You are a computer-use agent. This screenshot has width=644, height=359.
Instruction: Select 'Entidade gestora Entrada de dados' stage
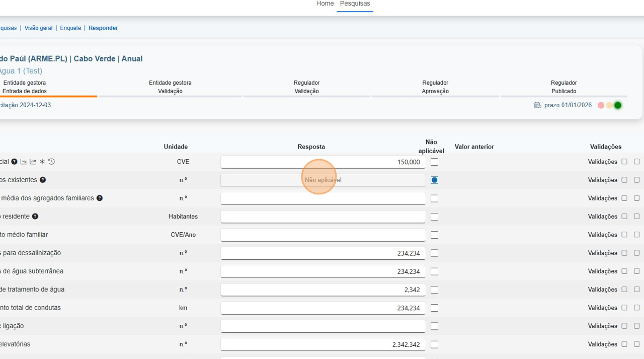(25, 87)
